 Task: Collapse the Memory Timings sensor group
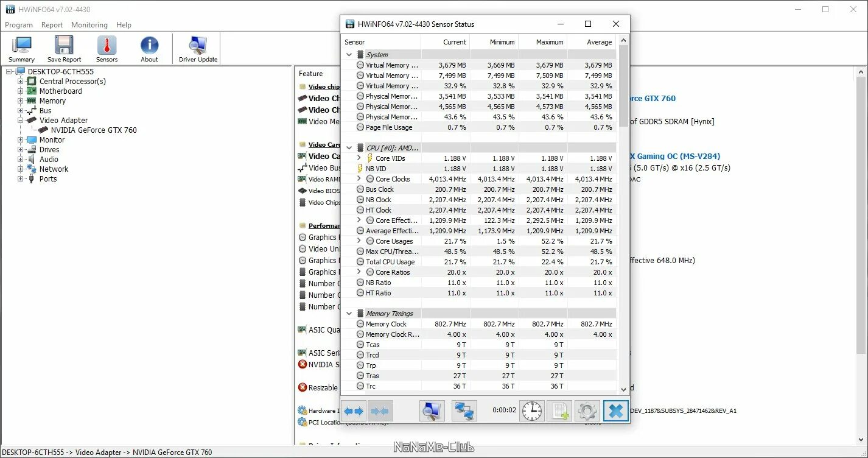point(349,314)
